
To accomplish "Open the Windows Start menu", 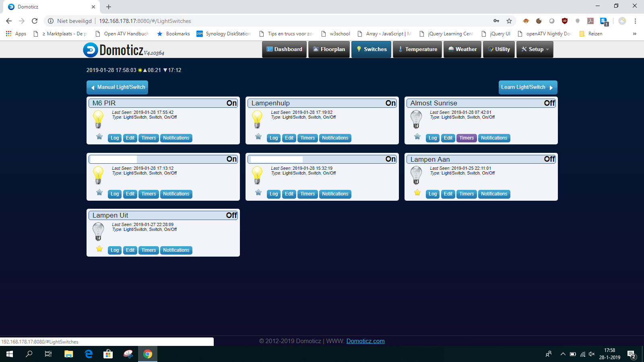I will click(10, 354).
